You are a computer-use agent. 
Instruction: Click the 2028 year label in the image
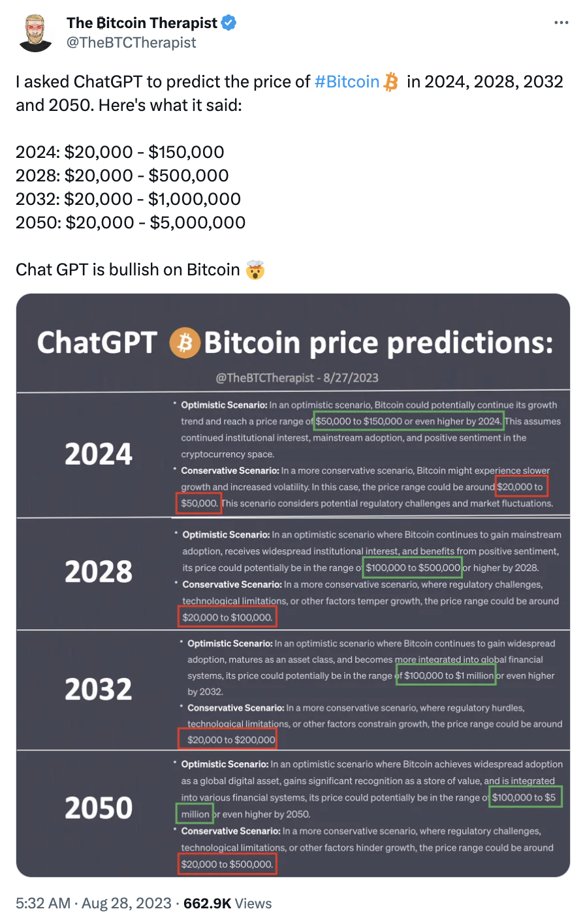click(x=99, y=572)
